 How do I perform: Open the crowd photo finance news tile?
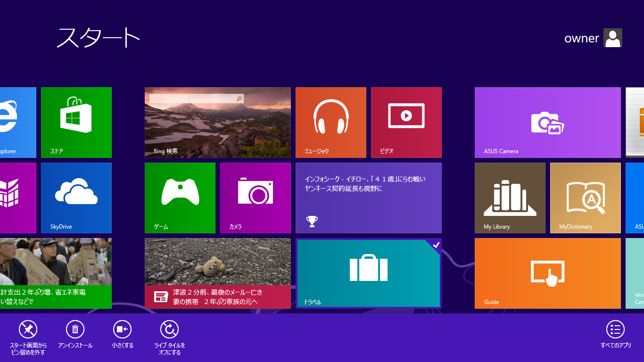[56, 273]
